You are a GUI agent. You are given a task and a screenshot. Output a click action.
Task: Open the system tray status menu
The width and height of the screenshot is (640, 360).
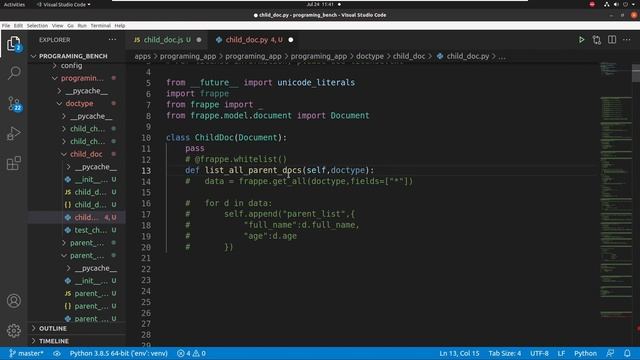point(619,4)
